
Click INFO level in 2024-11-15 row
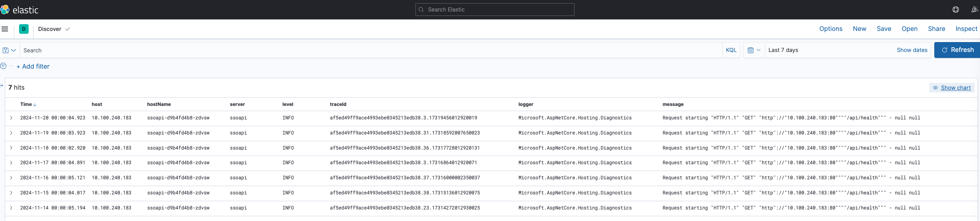pos(288,193)
